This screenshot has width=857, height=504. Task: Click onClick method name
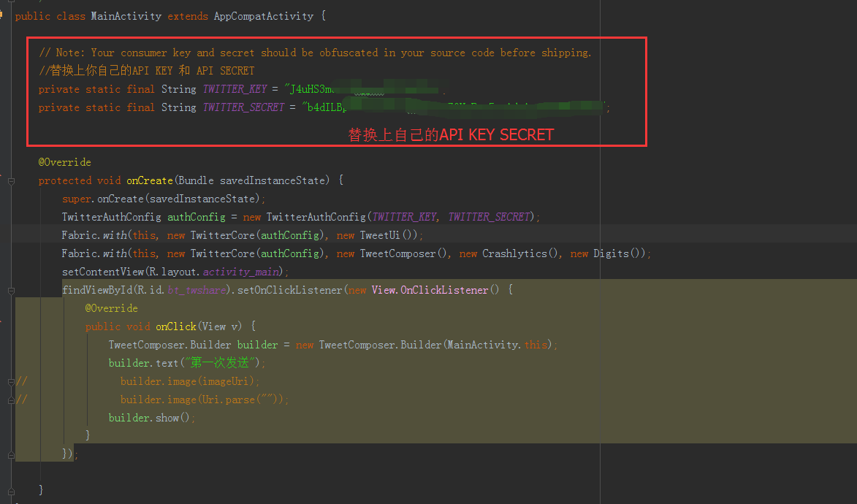click(x=176, y=327)
